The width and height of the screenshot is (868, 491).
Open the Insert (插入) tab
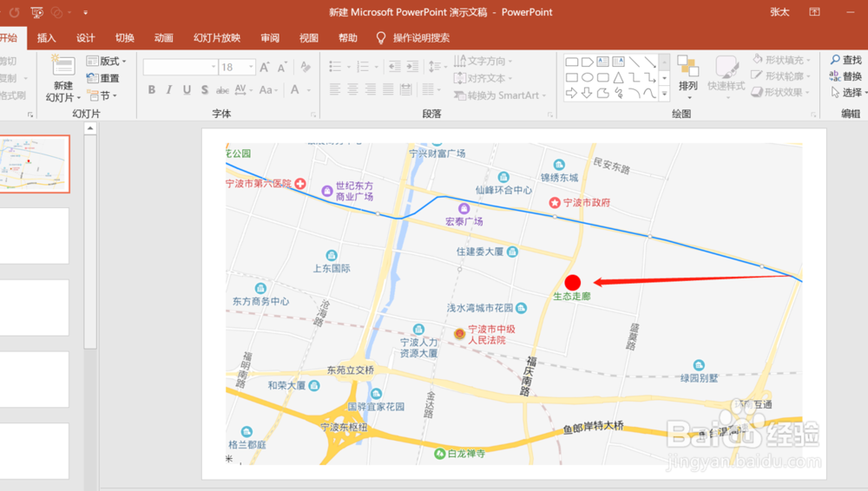click(47, 38)
